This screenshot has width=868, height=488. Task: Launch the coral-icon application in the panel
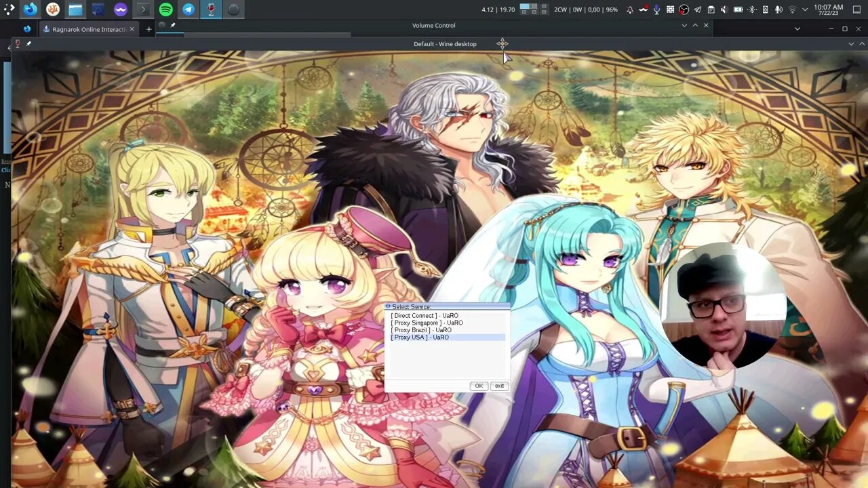pos(53,9)
